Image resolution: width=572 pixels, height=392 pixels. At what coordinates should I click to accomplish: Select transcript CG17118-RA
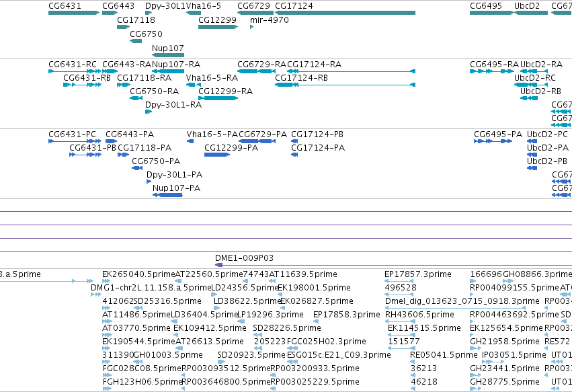coord(123,85)
